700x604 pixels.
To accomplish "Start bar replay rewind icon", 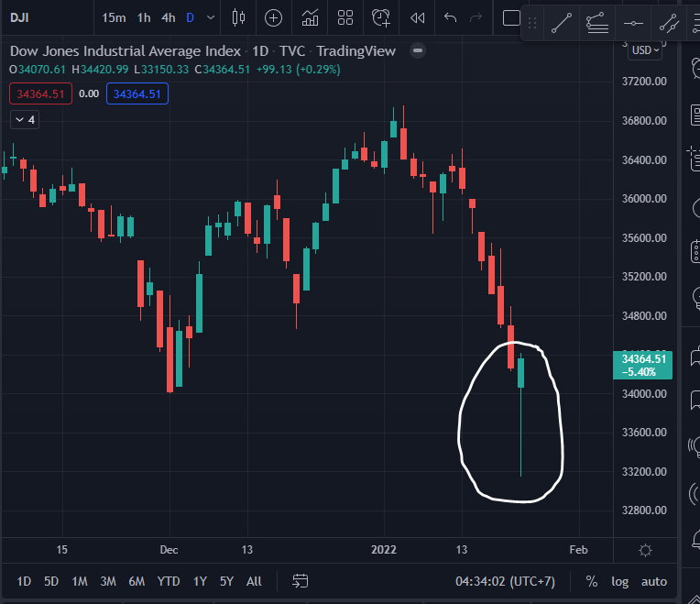I will coord(417,17).
